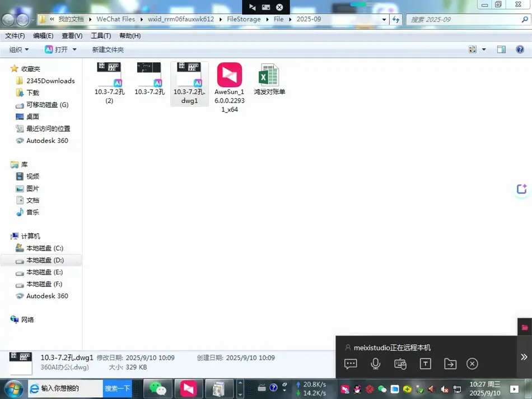This screenshot has width=532, height=399.
Task: Open the 图片 library
Action: click(27, 188)
